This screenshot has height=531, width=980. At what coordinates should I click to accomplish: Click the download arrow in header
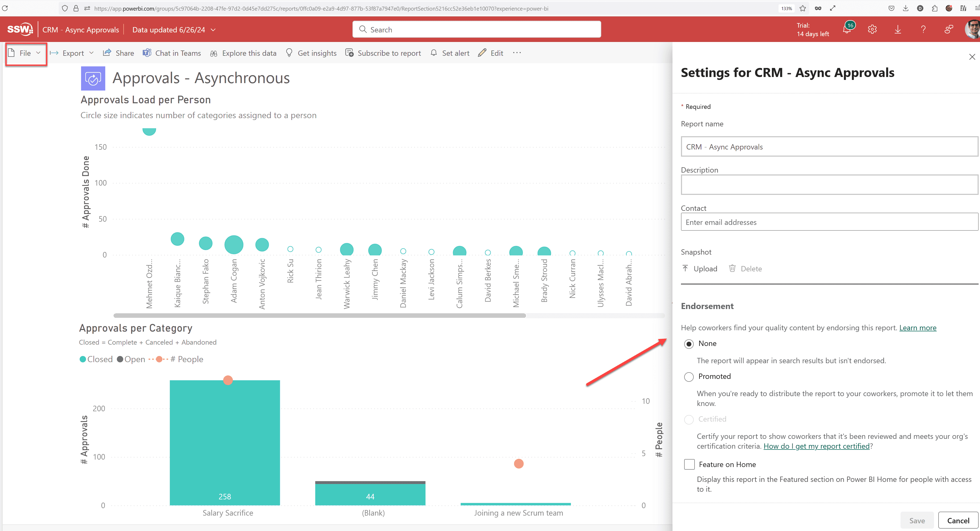[x=897, y=29]
